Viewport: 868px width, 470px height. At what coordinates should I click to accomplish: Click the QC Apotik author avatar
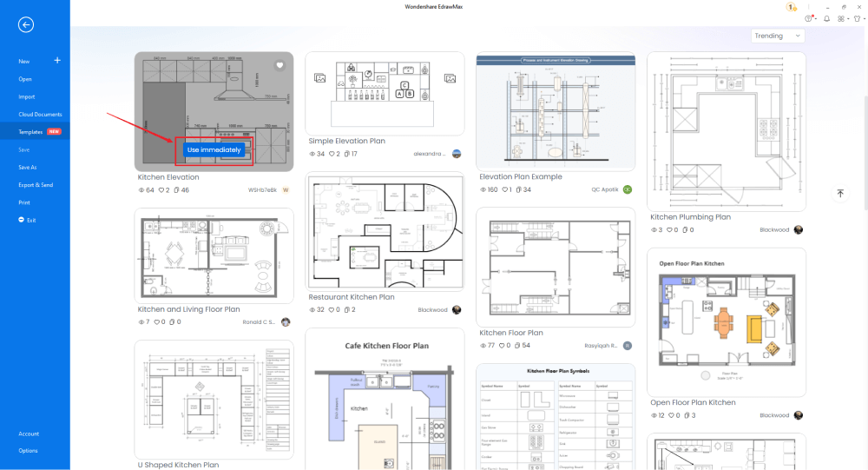point(628,189)
